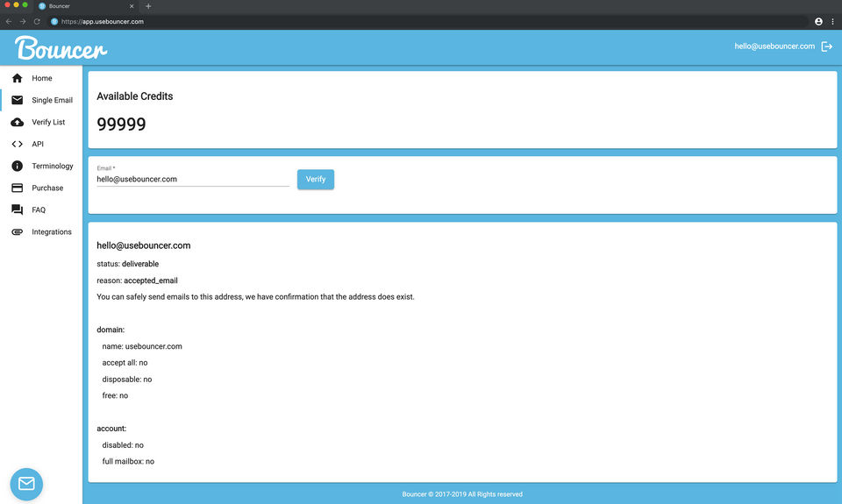Click the Verify List cloud upload icon
Image resolution: width=842 pixels, height=504 pixels.
[x=18, y=122]
